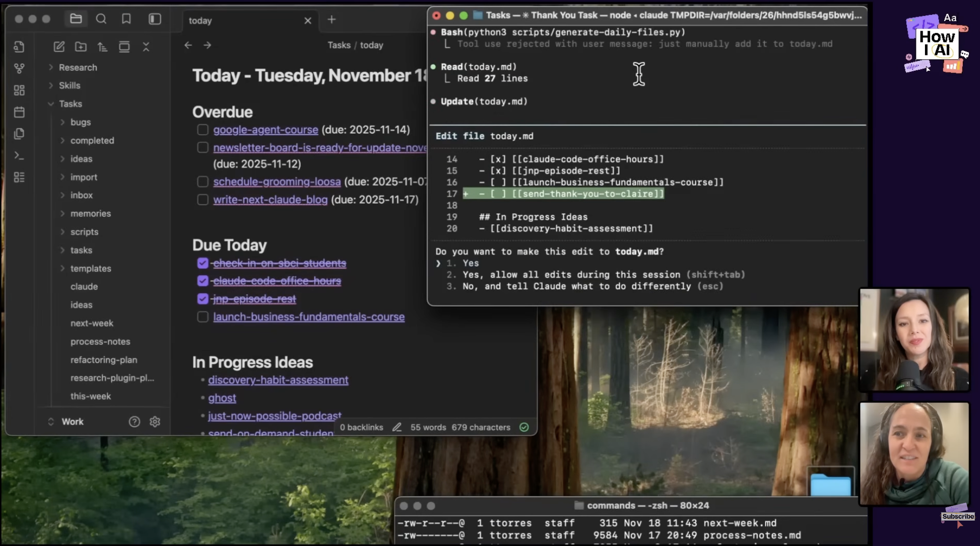Expand the Research folder
Image resolution: width=980 pixels, height=546 pixels.
coord(78,67)
